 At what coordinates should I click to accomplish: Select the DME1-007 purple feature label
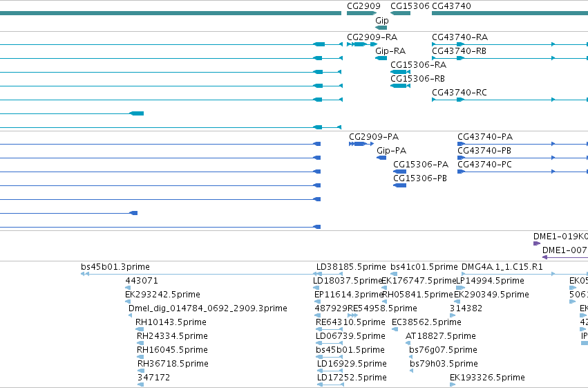tap(565, 250)
